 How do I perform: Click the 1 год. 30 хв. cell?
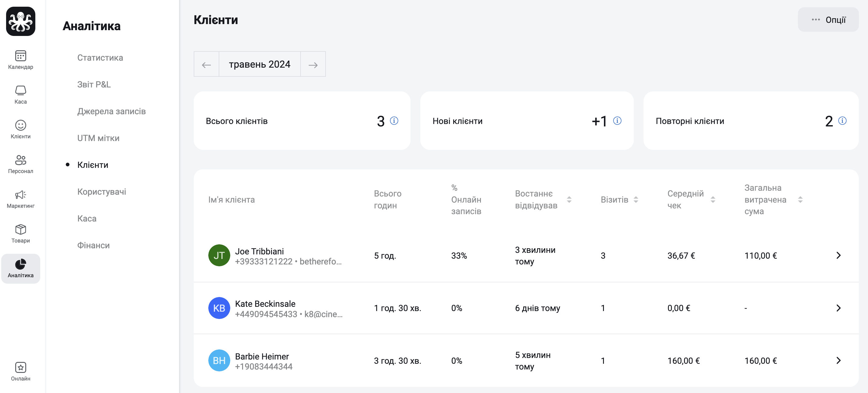[x=398, y=308]
